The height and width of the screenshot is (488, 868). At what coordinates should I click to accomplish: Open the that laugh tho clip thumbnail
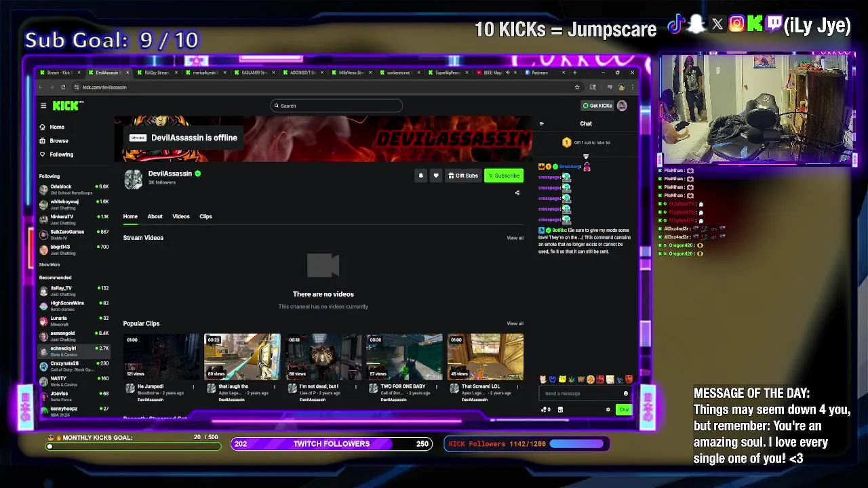(242, 357)
